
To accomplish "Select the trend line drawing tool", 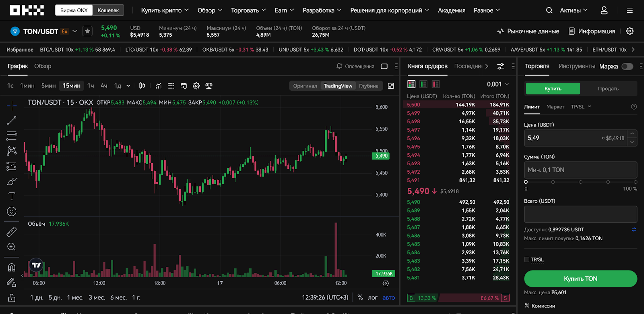I will point(12,121).
